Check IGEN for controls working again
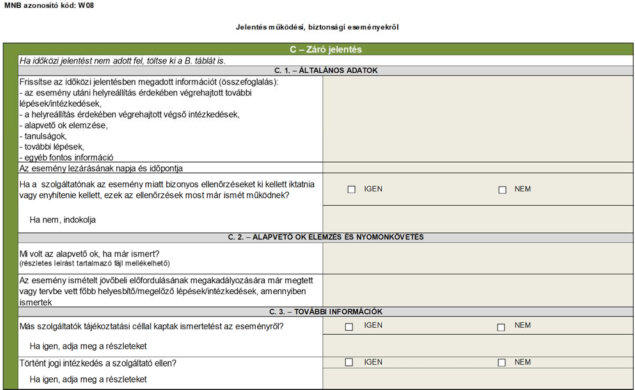This screenshot has width=635, height=390. point(352,189)
